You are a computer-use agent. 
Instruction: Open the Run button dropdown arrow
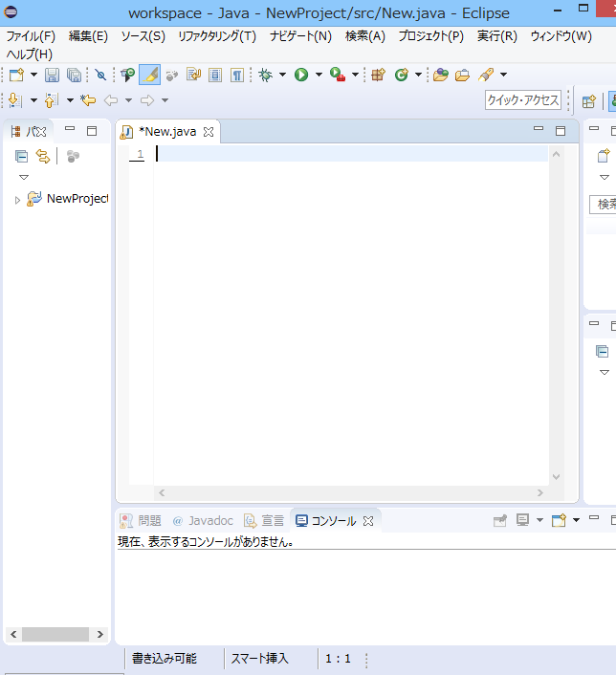pyautogui.click(x=318, y=75)
